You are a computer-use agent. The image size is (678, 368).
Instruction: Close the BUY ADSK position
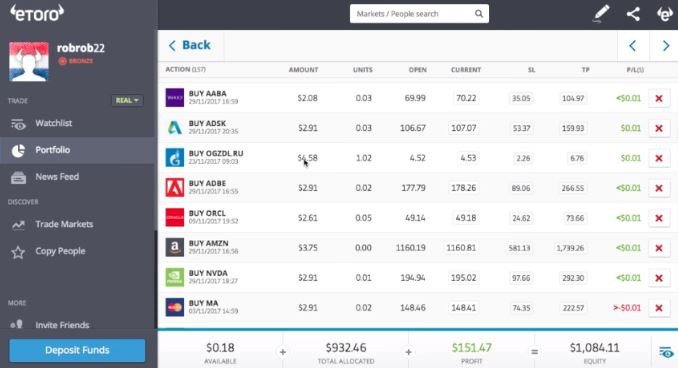point(659,128)
